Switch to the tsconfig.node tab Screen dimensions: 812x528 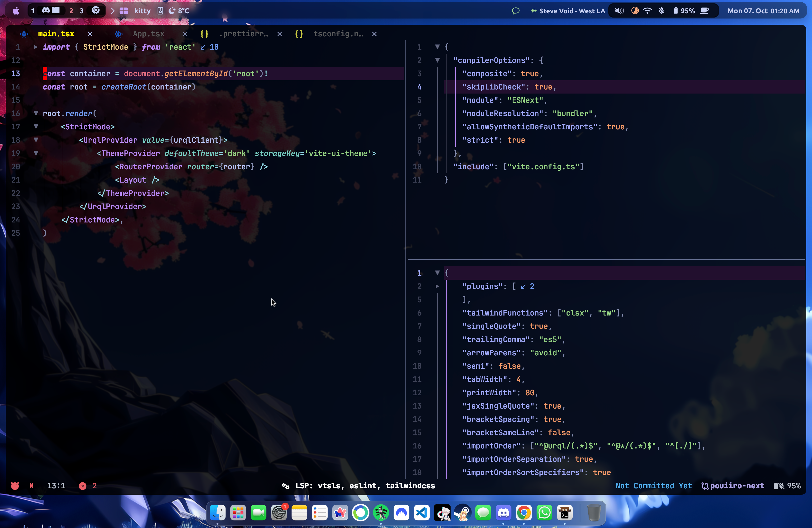pyautogui.click(x=338, y=34)
